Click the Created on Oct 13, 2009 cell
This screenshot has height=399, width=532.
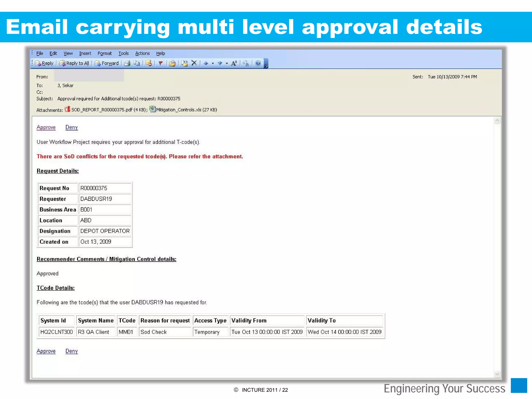point(105,242)
